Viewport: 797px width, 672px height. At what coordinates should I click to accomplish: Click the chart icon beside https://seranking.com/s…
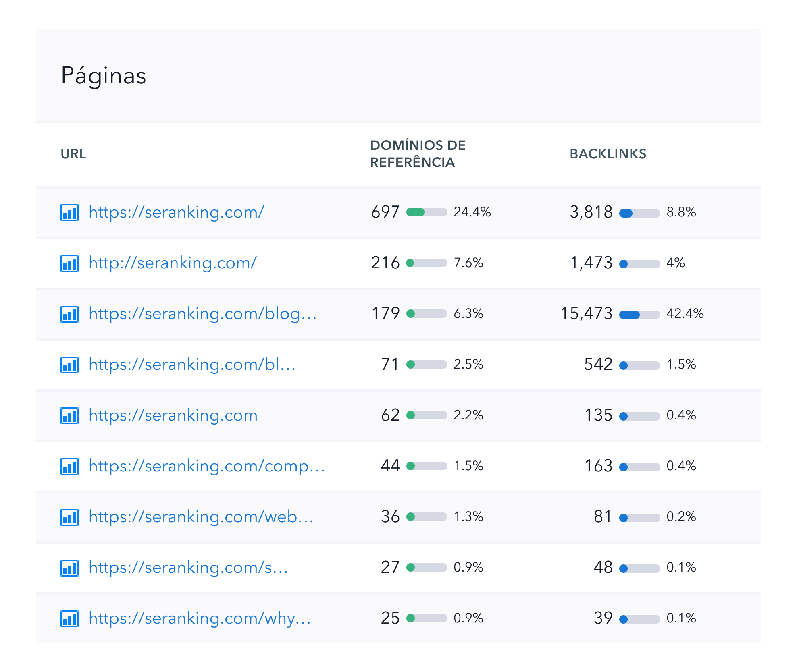pos(69,568)
